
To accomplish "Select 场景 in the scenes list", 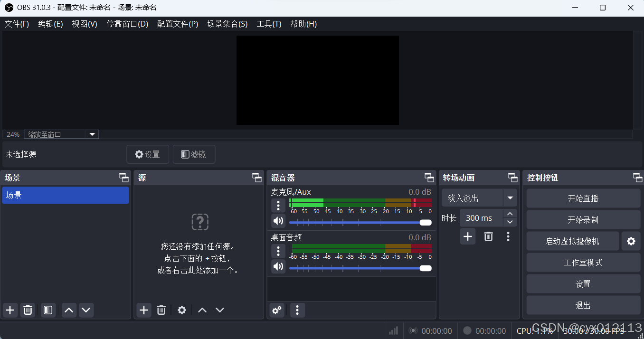I will pos(66,195).
